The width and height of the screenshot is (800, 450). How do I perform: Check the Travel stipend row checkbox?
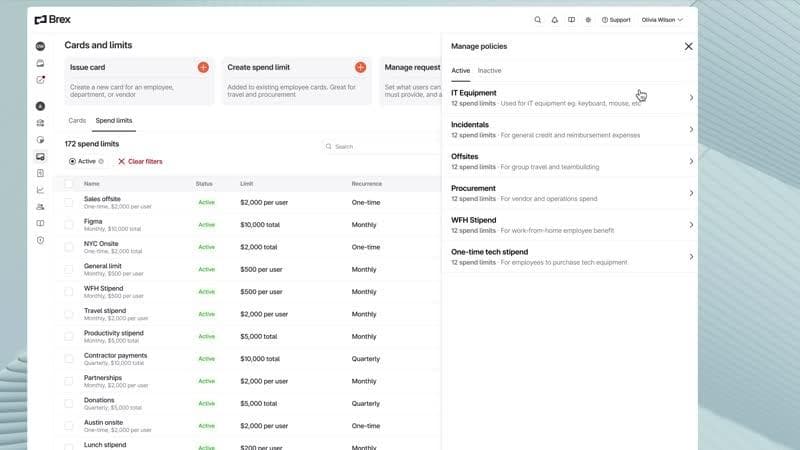[68, 314]
